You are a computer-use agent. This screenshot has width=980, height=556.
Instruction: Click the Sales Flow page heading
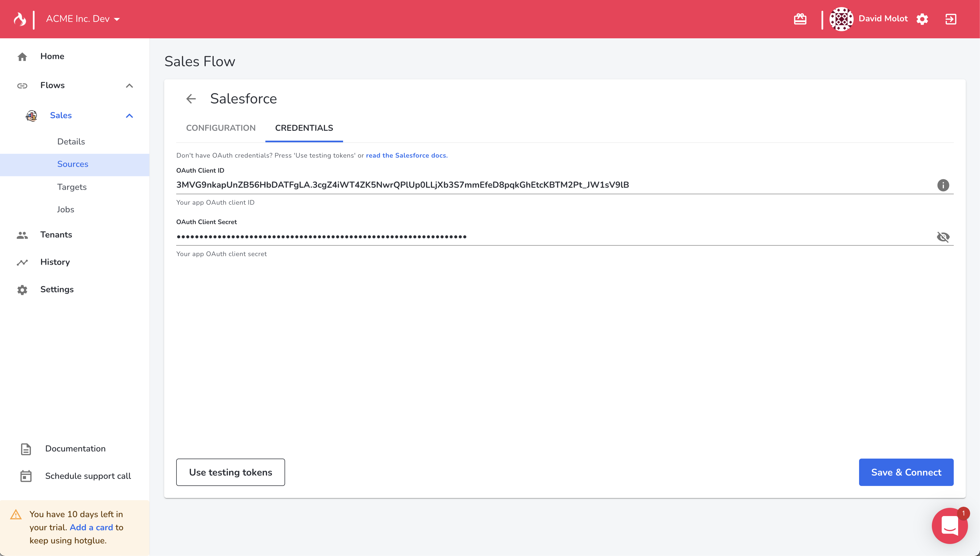[200, 62]
